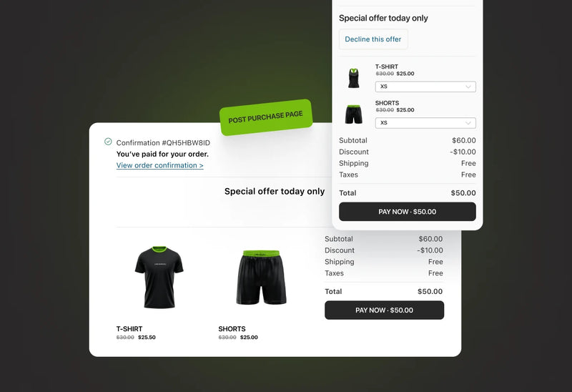Viewport: 572px width, 392px height.
Task: Click the green POST PURCHASE PAGE badge
Action: tap(266, 117)
